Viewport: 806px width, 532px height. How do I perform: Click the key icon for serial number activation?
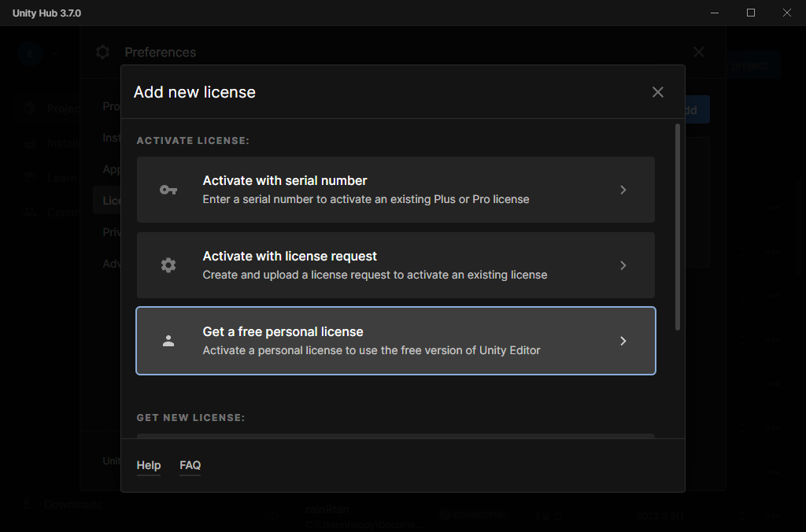point(168,190)
